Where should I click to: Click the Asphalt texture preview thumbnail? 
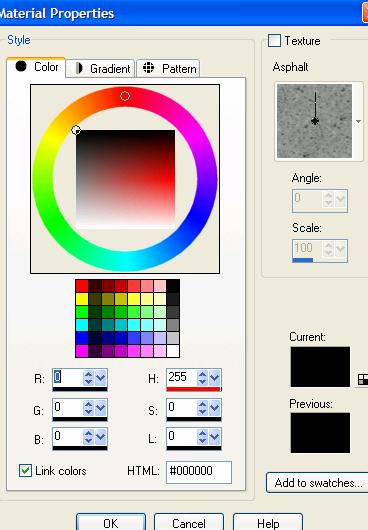tap(314, 121)
